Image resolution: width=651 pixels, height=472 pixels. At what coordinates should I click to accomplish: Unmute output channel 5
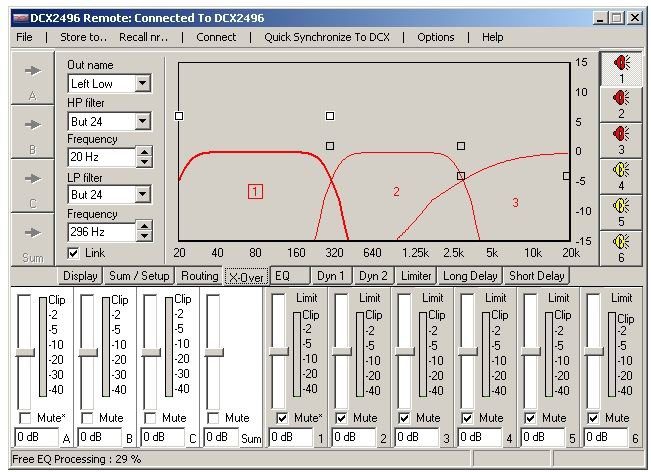click(x=530, y=418)
